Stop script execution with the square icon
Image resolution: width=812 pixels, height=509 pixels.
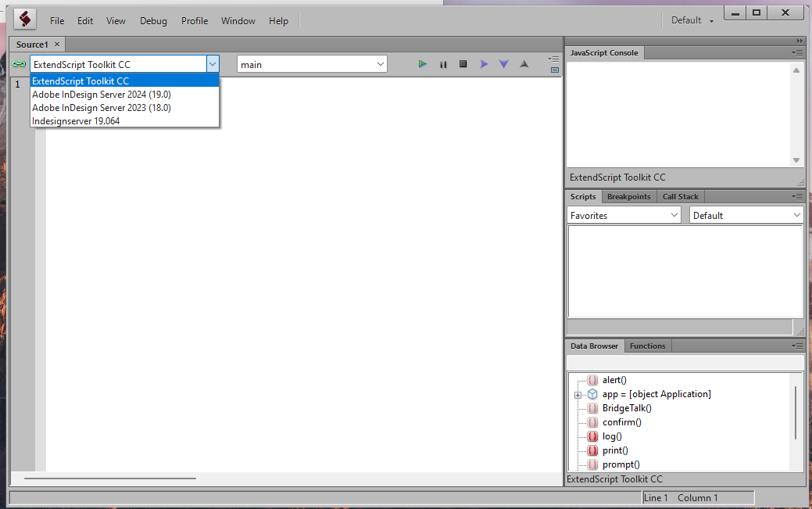pyautogui.click(x=463, y=64)
